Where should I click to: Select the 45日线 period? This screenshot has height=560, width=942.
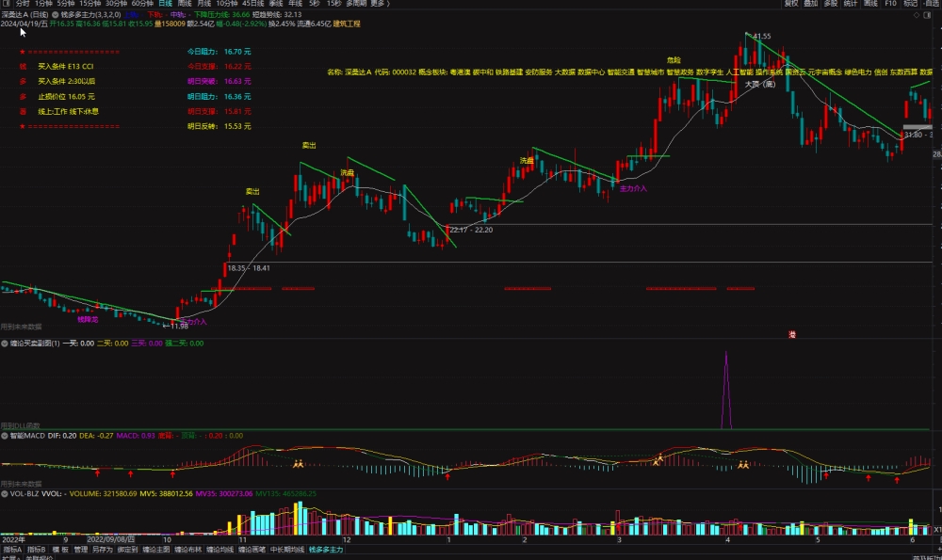[252, 4]
